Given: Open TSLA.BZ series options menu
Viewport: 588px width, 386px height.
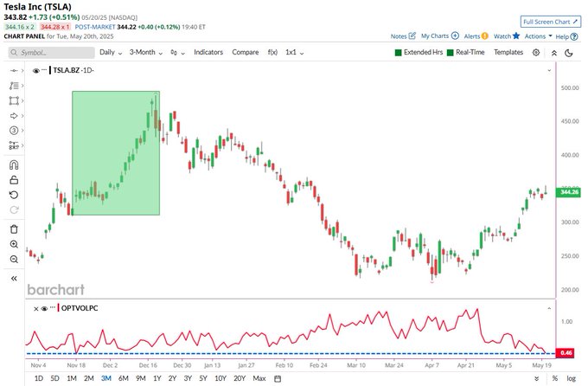Looking at the screenshot, I should [x=44, y=70].
